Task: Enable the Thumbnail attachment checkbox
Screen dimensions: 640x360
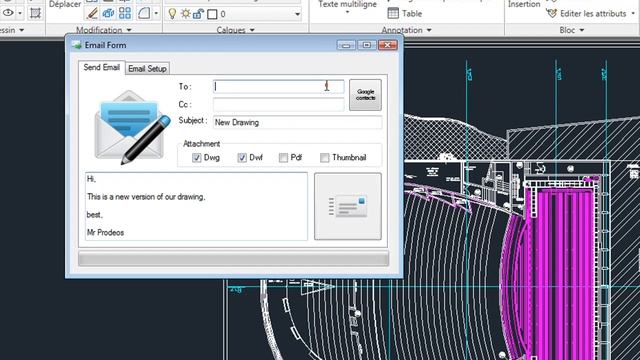Action: point(324,158)
